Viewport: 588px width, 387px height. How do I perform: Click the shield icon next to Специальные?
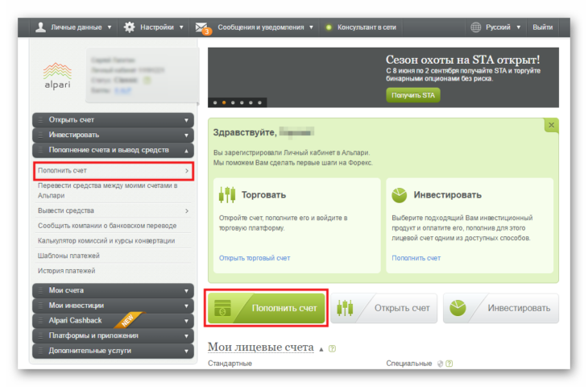coord(441,364)
